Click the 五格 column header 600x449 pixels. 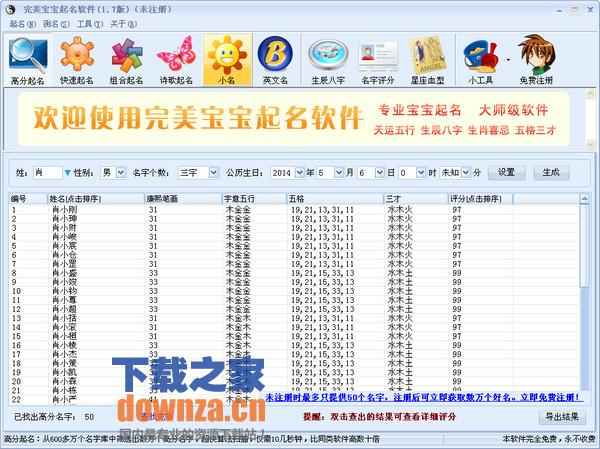[336, 199]
